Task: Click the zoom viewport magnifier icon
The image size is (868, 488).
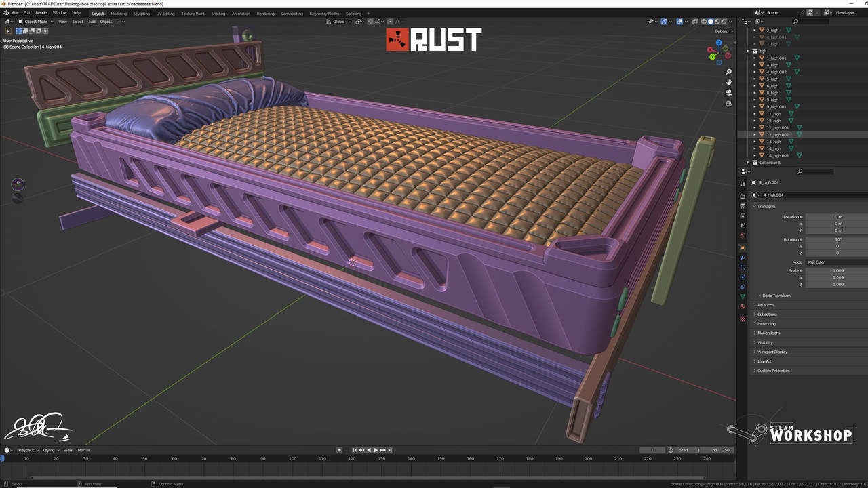Action: [x=729, y=72]
